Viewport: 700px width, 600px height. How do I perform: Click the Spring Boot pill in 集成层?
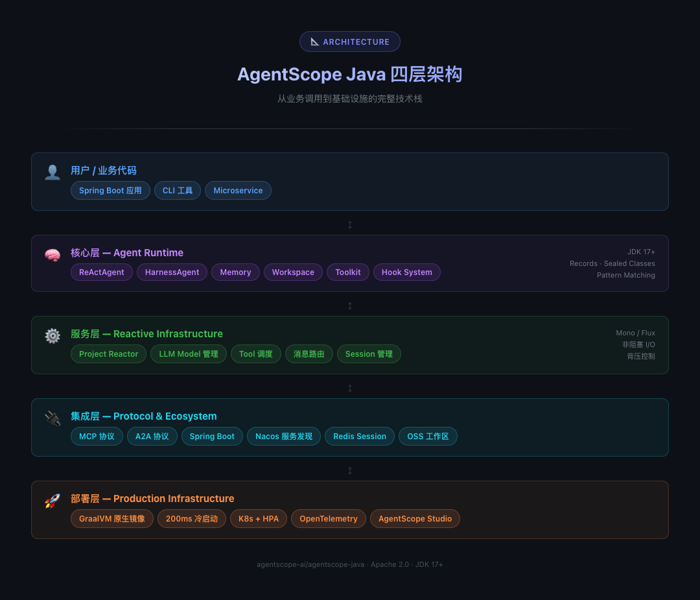(212, 436)
